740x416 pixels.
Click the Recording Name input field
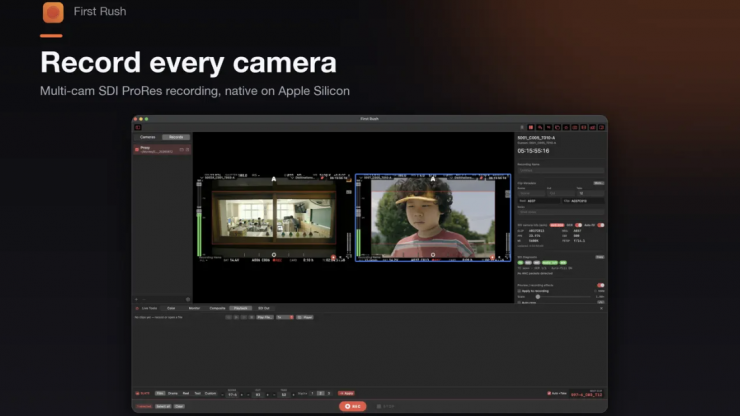pyautogui.click(x=561, y=170)
